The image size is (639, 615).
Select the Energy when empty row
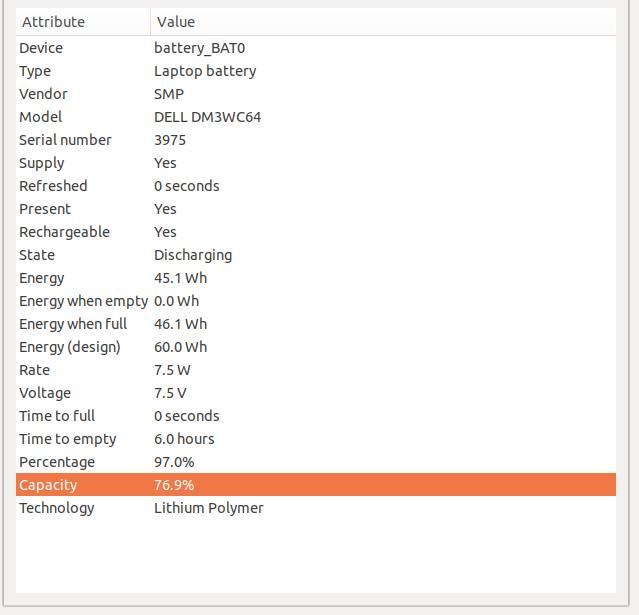pyautogui.click(x=316, y=301)
